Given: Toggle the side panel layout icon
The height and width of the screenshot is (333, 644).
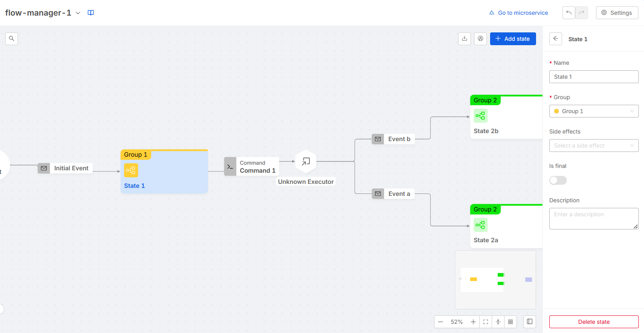Looking at the screenshot, I should (x=530, y=322).
